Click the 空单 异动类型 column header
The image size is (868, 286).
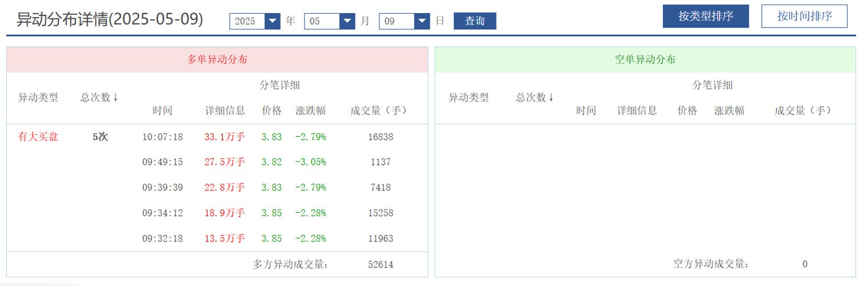469,97
